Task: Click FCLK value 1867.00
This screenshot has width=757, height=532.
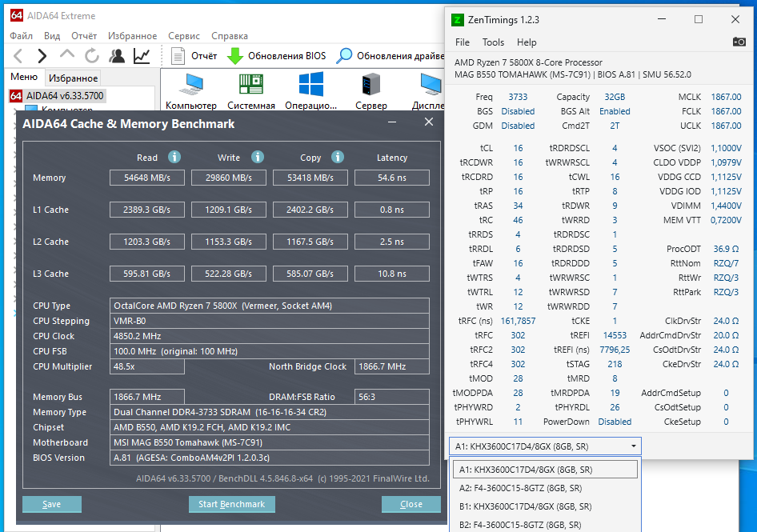Action: pos(726,111)
